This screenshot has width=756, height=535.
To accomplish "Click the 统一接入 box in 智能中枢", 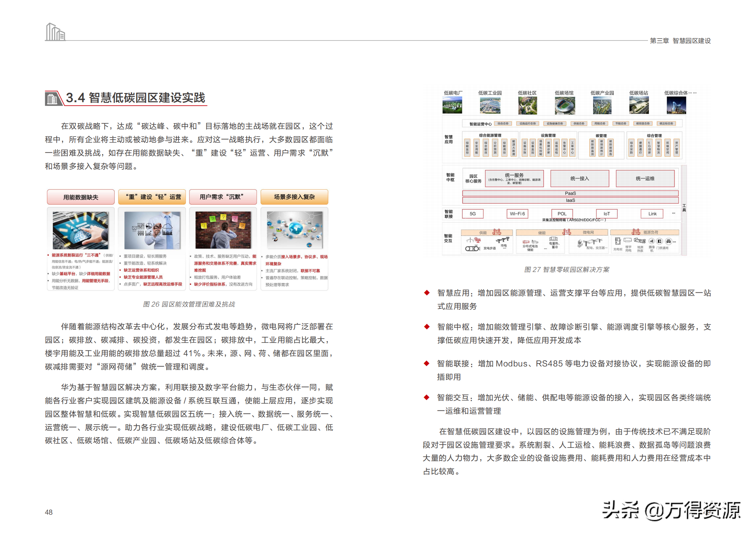I will click(579, 178).
